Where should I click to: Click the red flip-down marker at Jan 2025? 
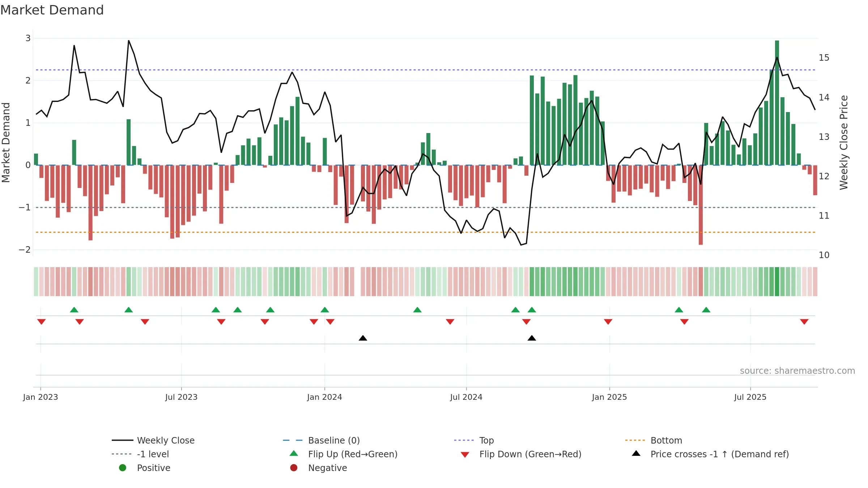608,322
